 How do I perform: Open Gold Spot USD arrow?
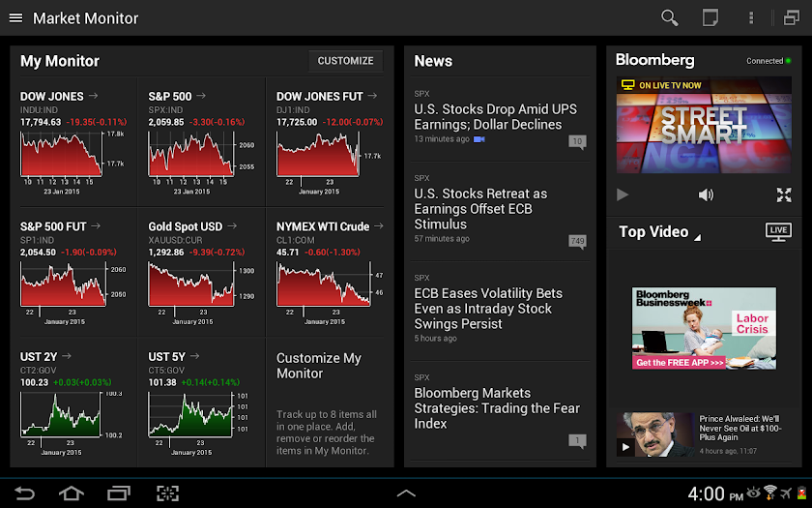tap(232, 225)
